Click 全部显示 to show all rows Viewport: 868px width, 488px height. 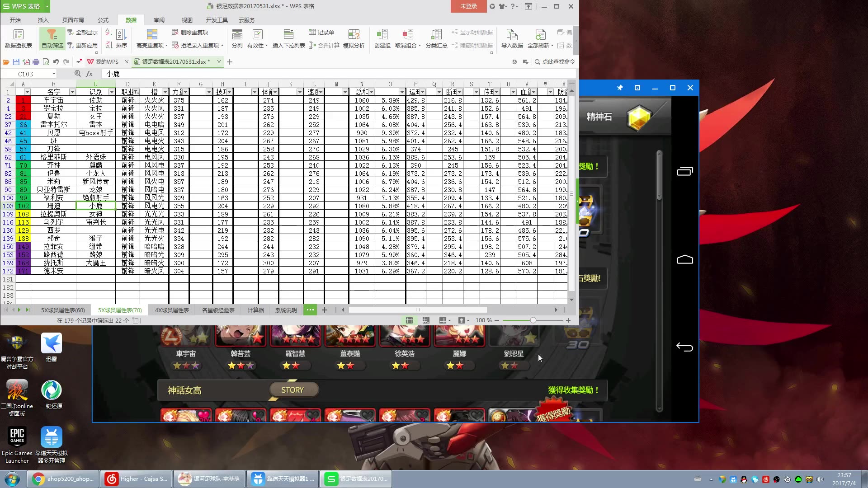click(x=82, y=32)
